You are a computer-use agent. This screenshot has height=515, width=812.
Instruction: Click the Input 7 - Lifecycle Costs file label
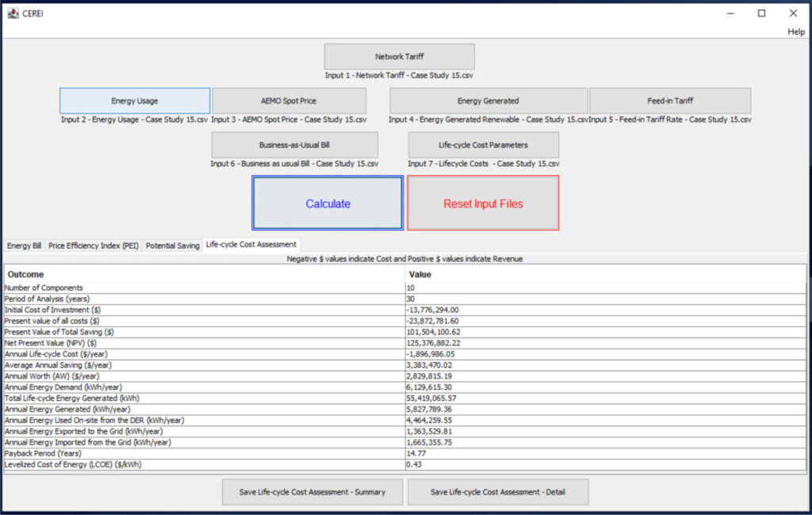click(x=483, y=163)
